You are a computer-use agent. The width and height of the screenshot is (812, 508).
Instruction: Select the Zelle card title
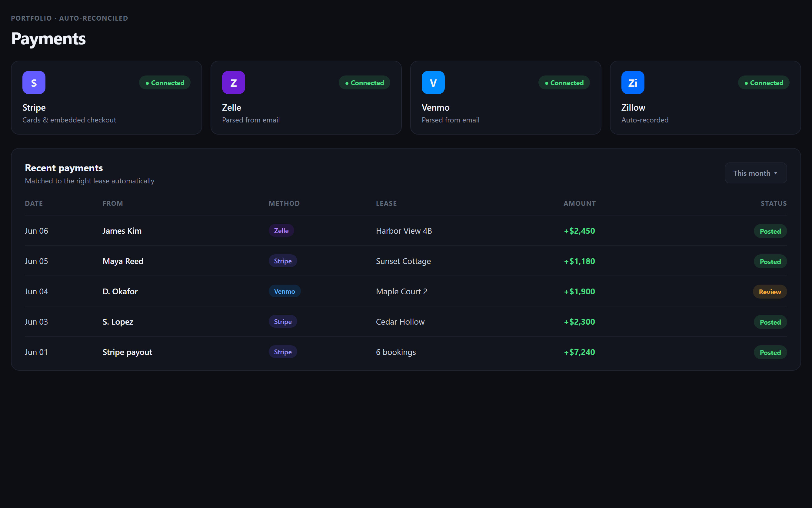tap(231, 108)
